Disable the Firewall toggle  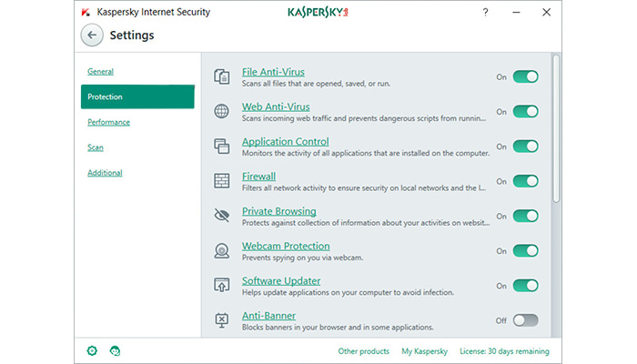pyautogui.click(x=525, y=181)
